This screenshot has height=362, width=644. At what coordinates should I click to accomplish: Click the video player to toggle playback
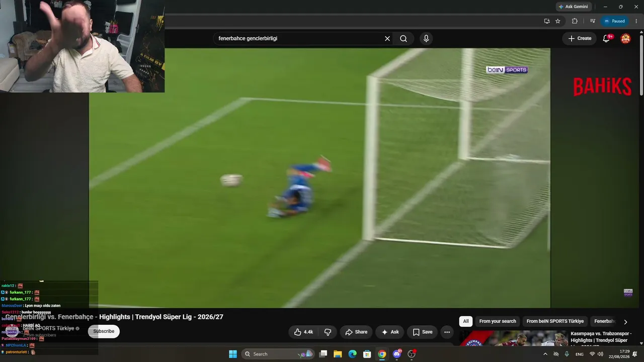pos(319,178)
